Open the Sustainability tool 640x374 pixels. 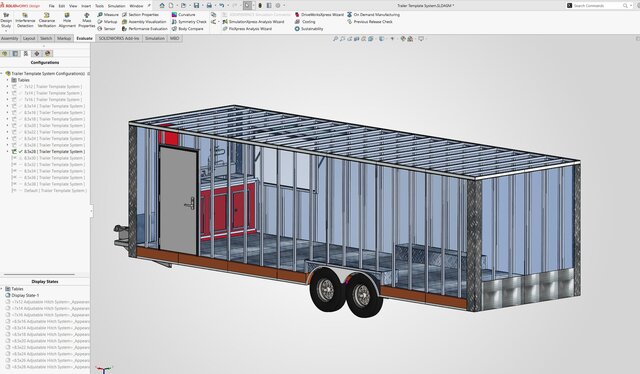coord(309,29)
